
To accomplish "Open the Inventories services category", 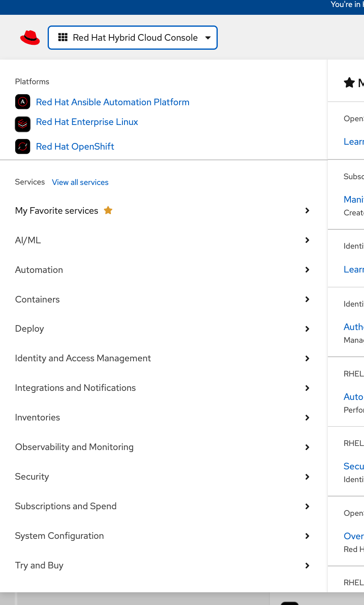I will tap(37, 418).
